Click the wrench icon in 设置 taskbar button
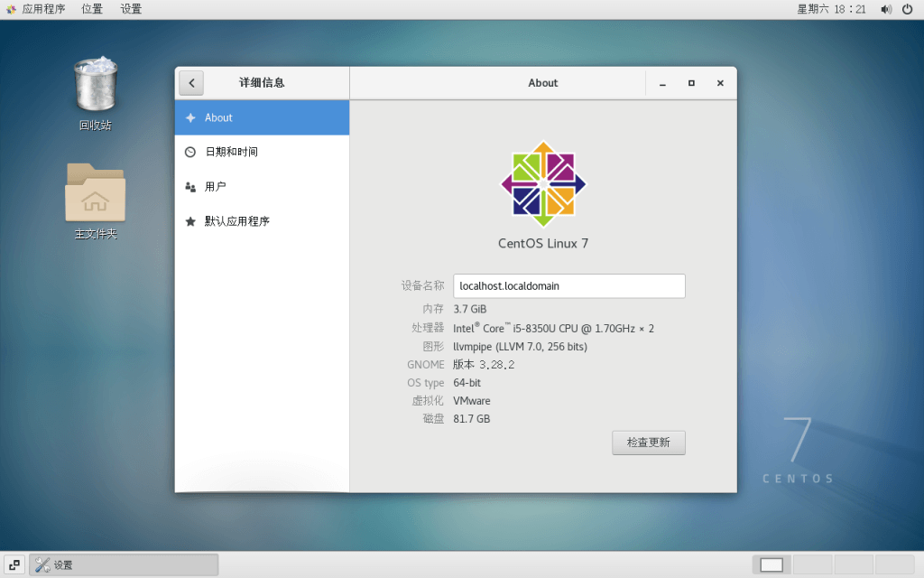Viewport: 924px width, 578px height. pyautogui.click(x=42, y=565)
